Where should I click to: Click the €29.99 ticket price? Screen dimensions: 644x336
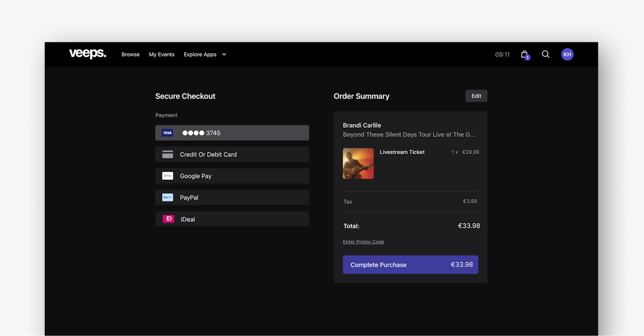(471, 152)
